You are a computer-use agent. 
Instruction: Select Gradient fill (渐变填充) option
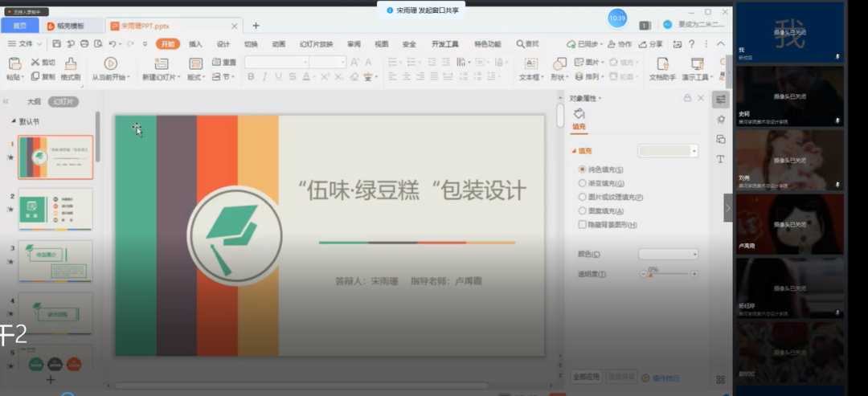tap(583, 183)
